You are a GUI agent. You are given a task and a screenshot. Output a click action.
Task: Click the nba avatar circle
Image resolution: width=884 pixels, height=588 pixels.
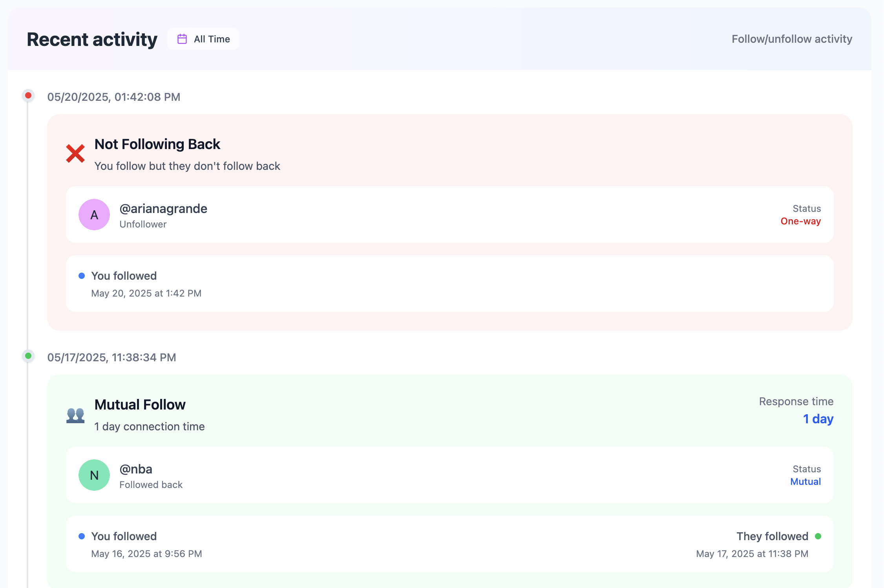point(94,475)
